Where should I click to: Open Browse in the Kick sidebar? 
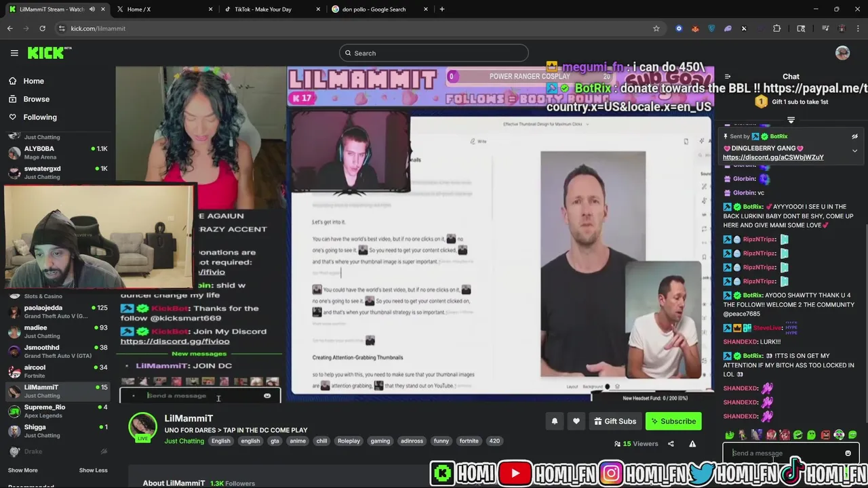pos(36,99)
